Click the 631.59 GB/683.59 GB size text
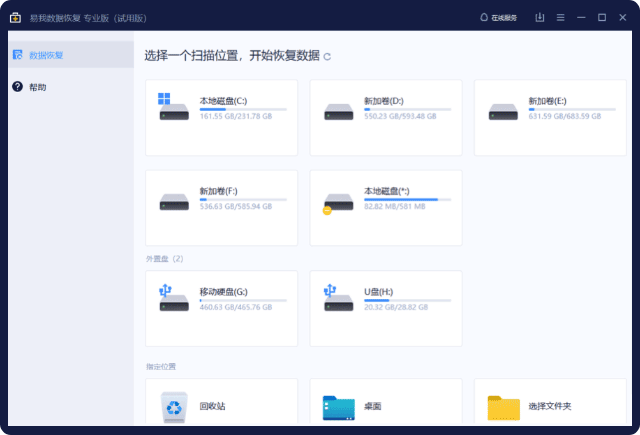The height and width of the screenshot is (435, 640). [x=564, y=116]
